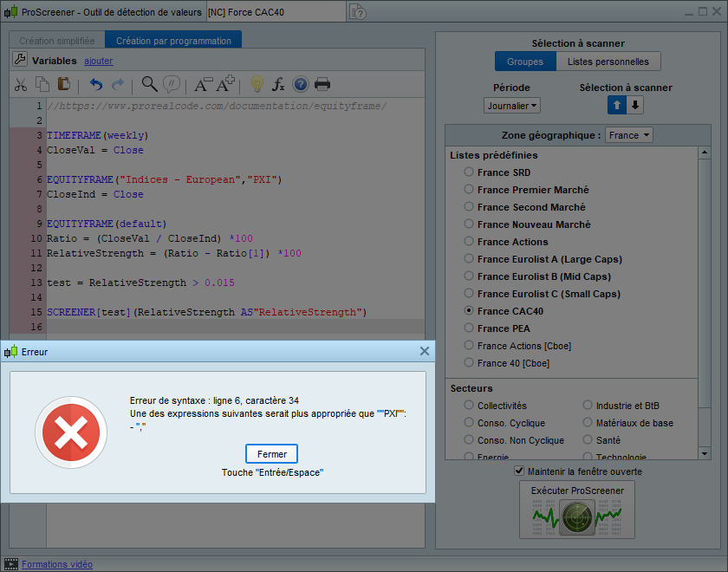Open the fx function library
728x572 pixels.
(278, 84)
